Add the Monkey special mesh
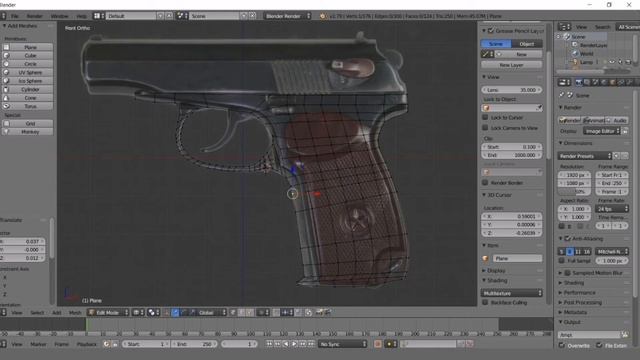 coord(27,132)
